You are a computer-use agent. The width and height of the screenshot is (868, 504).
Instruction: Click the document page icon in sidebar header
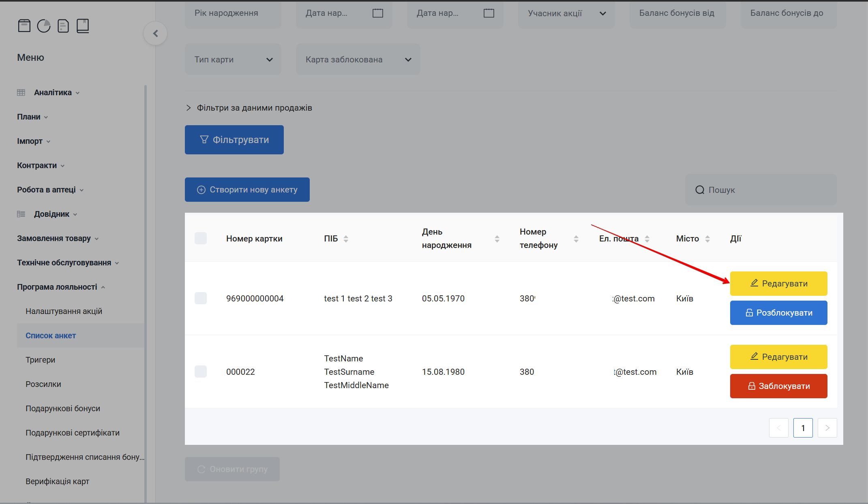(63, 26)
